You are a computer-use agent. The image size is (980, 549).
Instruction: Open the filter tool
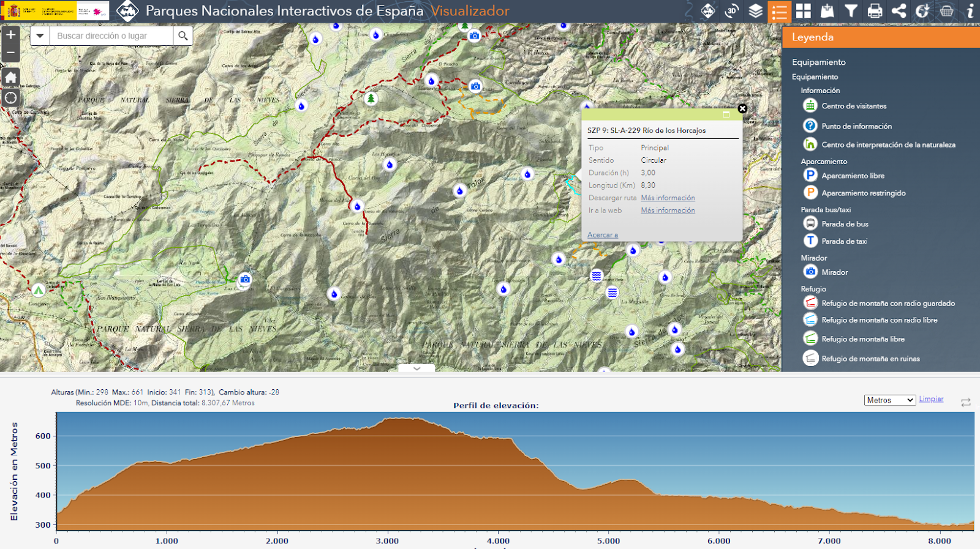(851, 11)
